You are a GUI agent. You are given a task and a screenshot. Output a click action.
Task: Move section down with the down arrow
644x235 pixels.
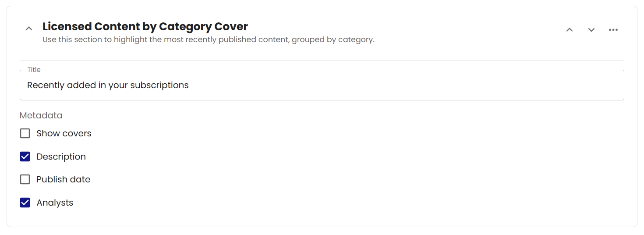tap(591, 30)
